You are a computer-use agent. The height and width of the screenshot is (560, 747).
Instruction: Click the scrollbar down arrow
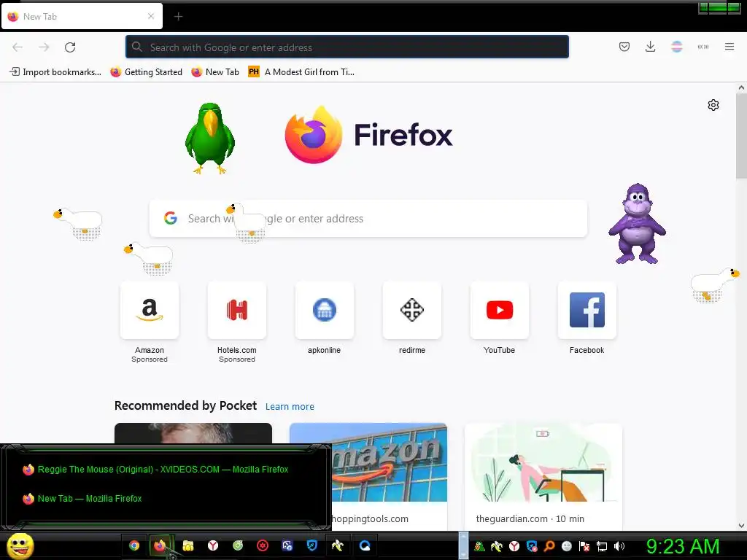(x=741, y=525)
